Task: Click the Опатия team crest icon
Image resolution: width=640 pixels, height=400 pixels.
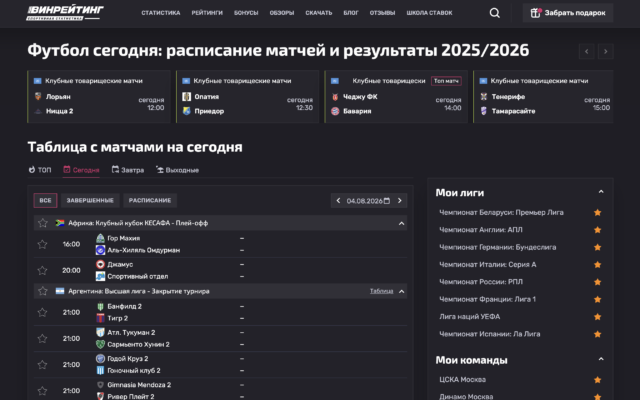Action: (187, 96)
